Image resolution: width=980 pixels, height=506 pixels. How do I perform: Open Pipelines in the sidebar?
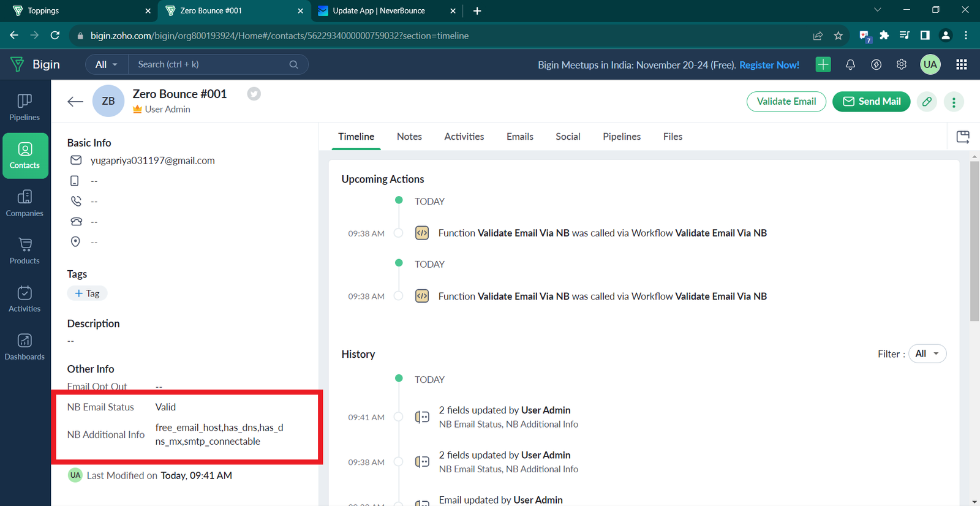24,107
